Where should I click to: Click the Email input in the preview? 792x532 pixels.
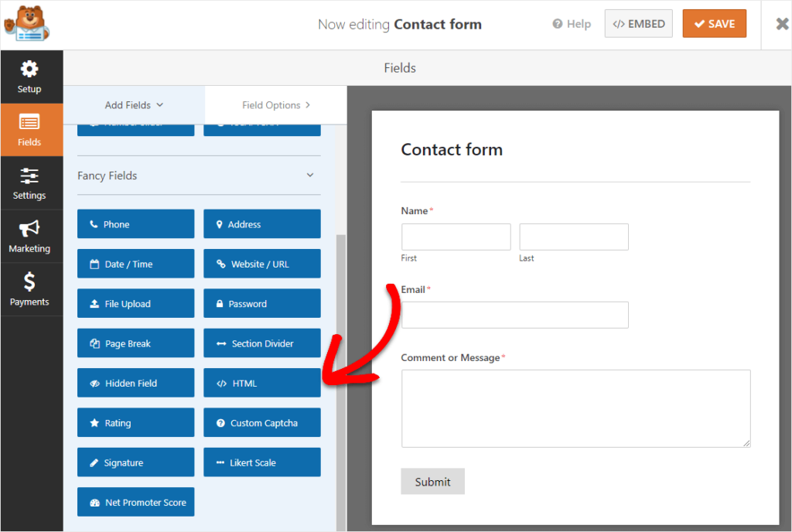(514, 315)
